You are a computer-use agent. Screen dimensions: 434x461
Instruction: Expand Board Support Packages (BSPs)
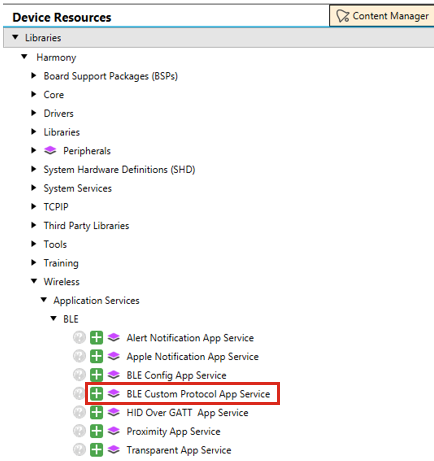click(x=34, y=76)
